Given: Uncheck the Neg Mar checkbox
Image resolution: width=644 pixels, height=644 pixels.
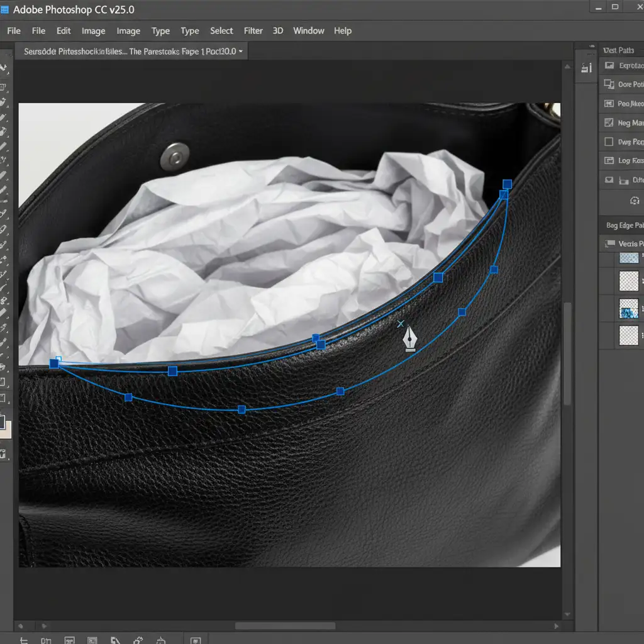Looking at the screenshot, I should (x=609, y=123).
